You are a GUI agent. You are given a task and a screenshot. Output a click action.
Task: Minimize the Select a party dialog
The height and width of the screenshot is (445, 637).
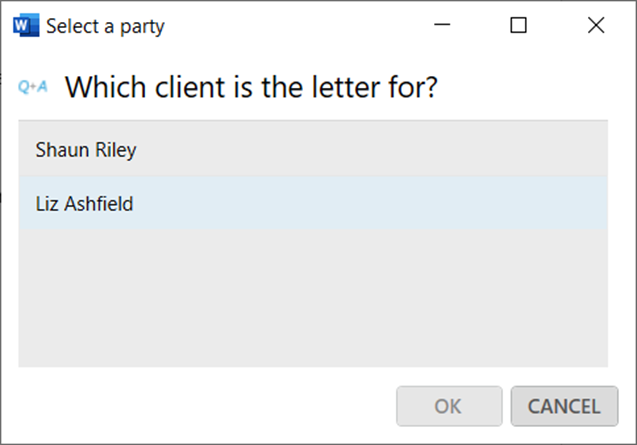(442, 25)
